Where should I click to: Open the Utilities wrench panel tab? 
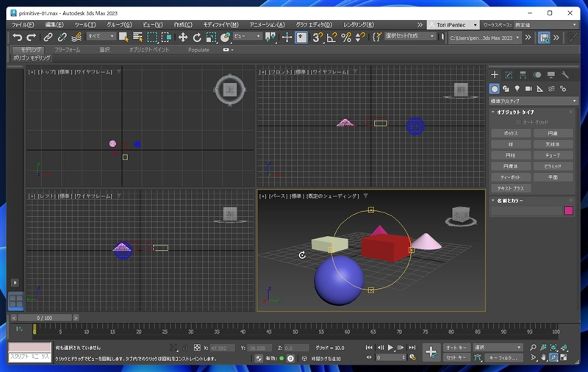point(565,75)
